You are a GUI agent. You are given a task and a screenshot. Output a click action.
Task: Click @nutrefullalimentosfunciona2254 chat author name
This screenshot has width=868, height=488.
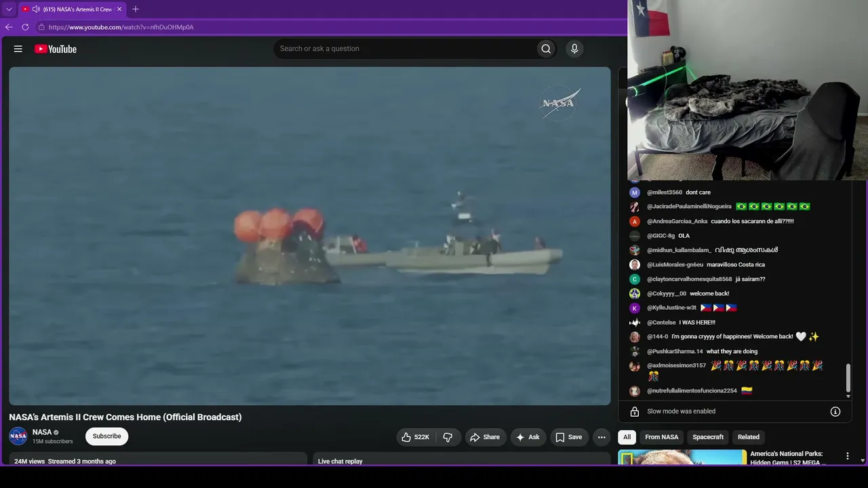[x=692, y=391]
